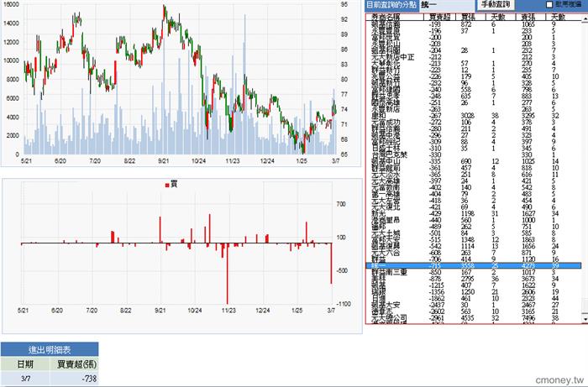Click the 9/21 label on price chart axis
588x387 pixels.
tap(164, 161)
